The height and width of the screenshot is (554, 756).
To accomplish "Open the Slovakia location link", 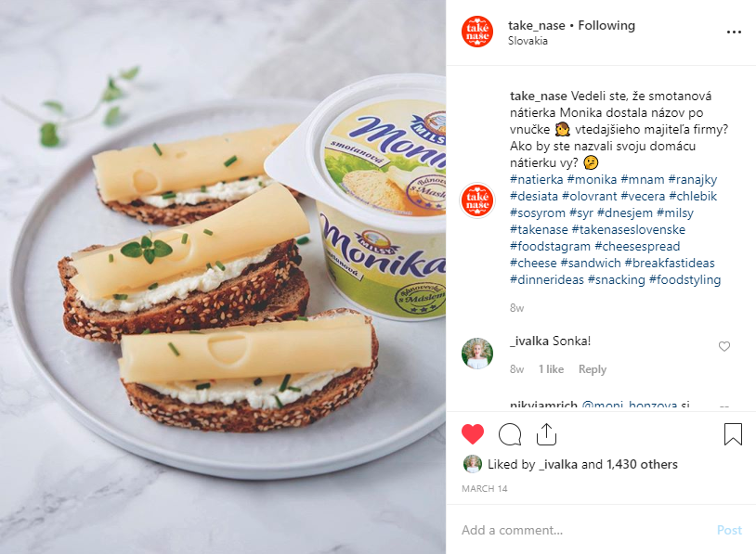I will click(x=528, y=41).
